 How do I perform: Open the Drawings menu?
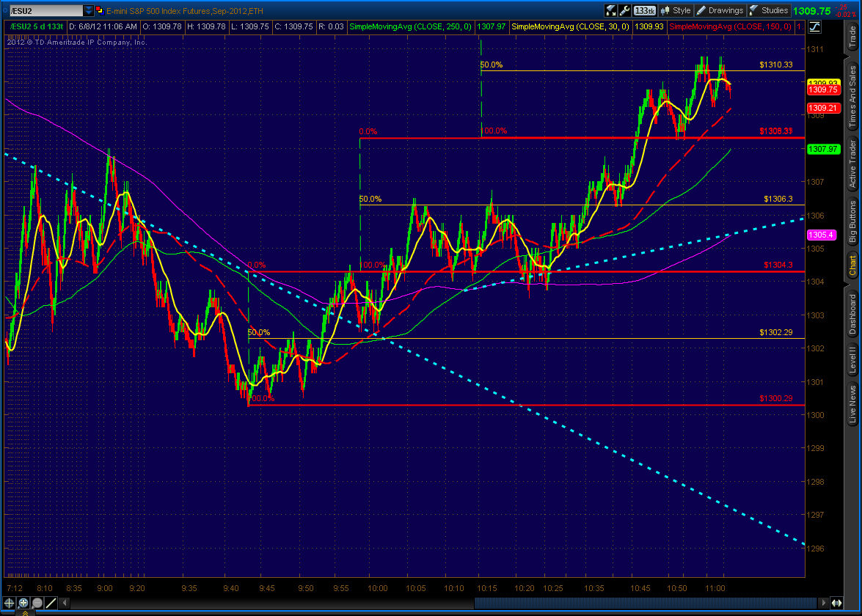point(720,10)
